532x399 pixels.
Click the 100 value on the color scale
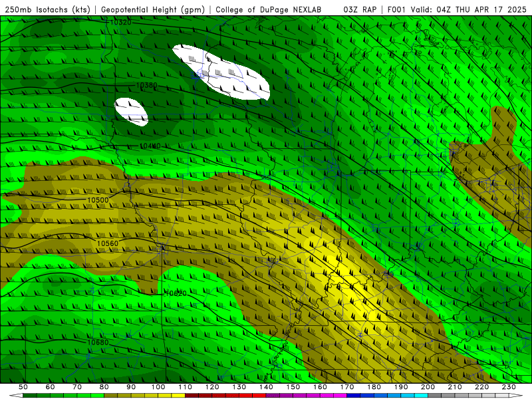[158, 387]
